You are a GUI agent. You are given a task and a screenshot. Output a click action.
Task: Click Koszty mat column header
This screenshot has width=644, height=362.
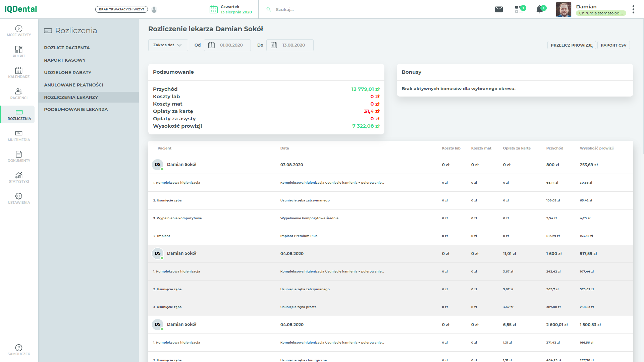481,148
